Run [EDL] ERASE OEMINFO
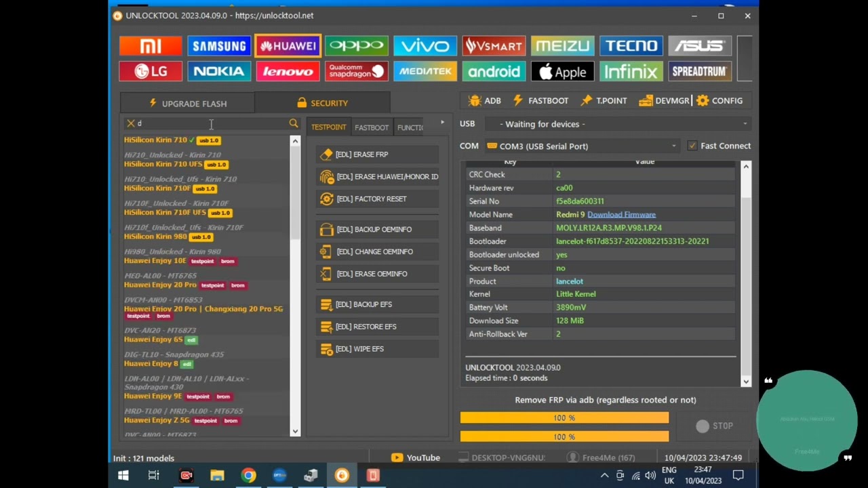Viewport: 868px width, 488px height. click(x=377, y=274)
